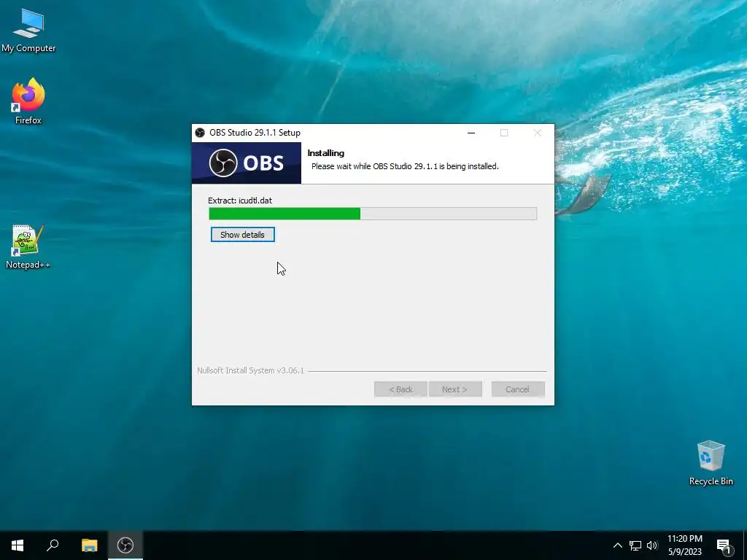Open taskbar search magnifier
Screen dimensions: 747x560
click(53, 545)
